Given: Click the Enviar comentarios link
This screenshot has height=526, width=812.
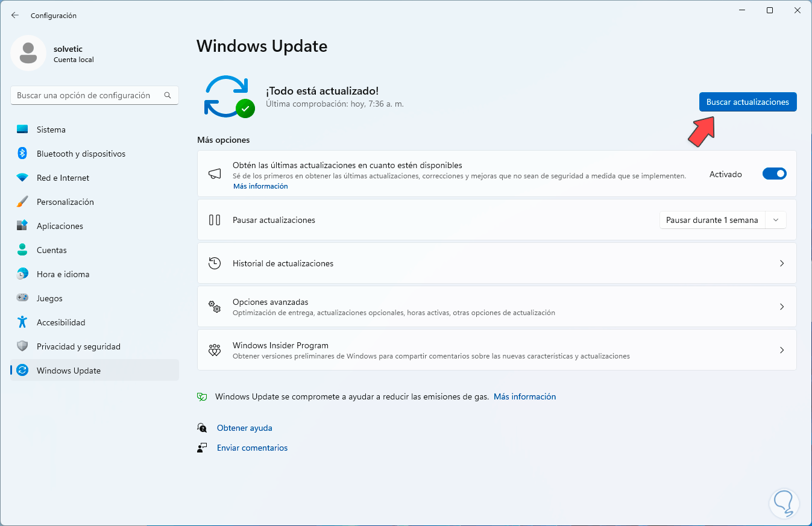Looking at the screenshot, I should (252, 448).
